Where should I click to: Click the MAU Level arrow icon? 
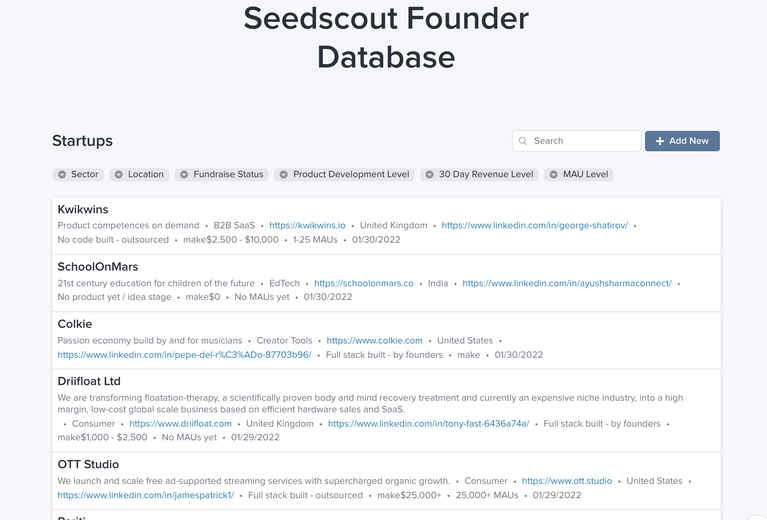553,175
